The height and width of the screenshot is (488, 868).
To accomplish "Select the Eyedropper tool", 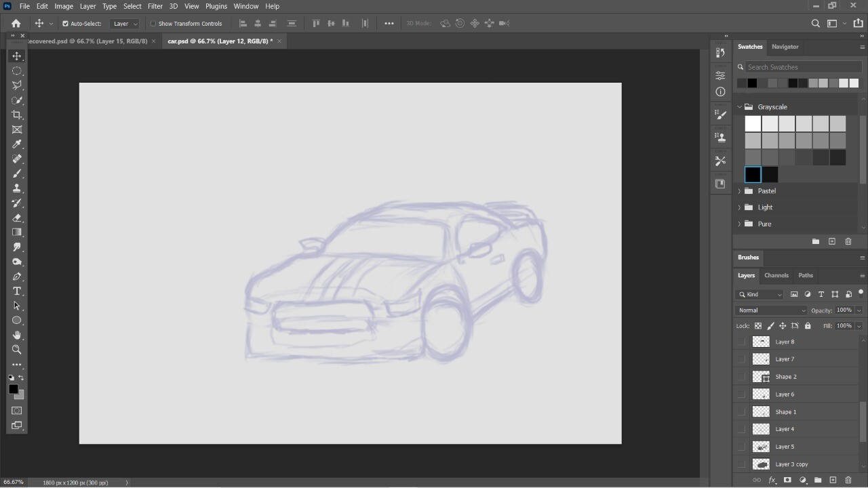I will click(17, 144).
